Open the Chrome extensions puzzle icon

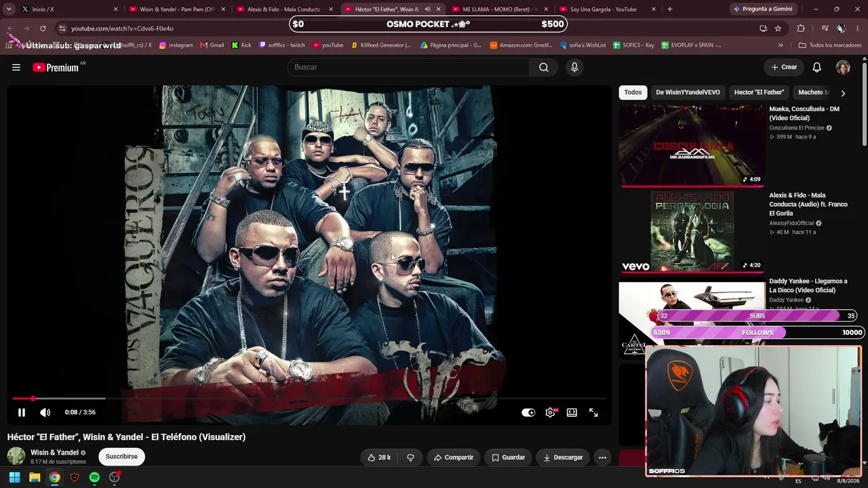(x=801, y=28)
